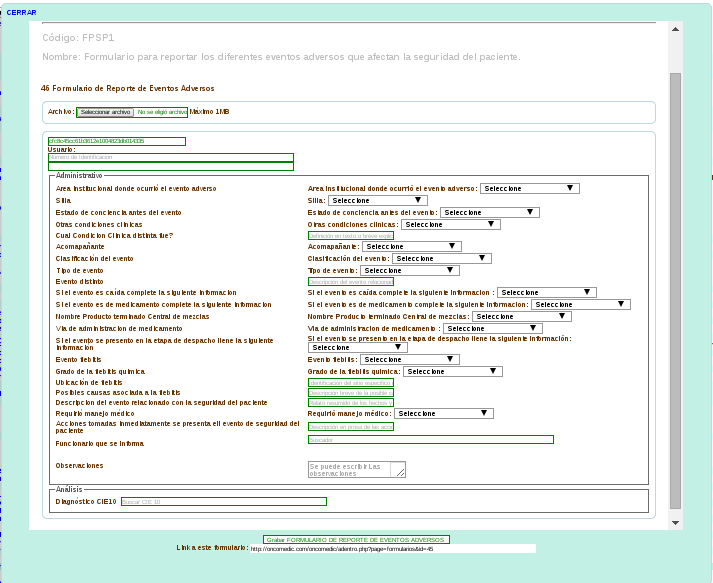The image size is (713, 583).
Task: Open the Area institucional dropdown
Action: pos(529,188)
